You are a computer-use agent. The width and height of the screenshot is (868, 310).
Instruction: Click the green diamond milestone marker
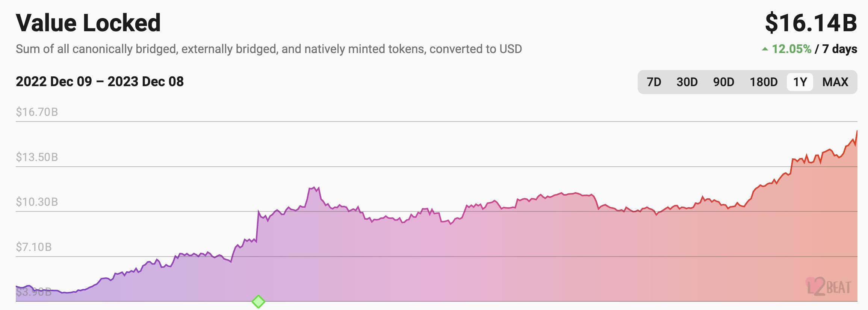pyautogui.click(x=258, y=301)
